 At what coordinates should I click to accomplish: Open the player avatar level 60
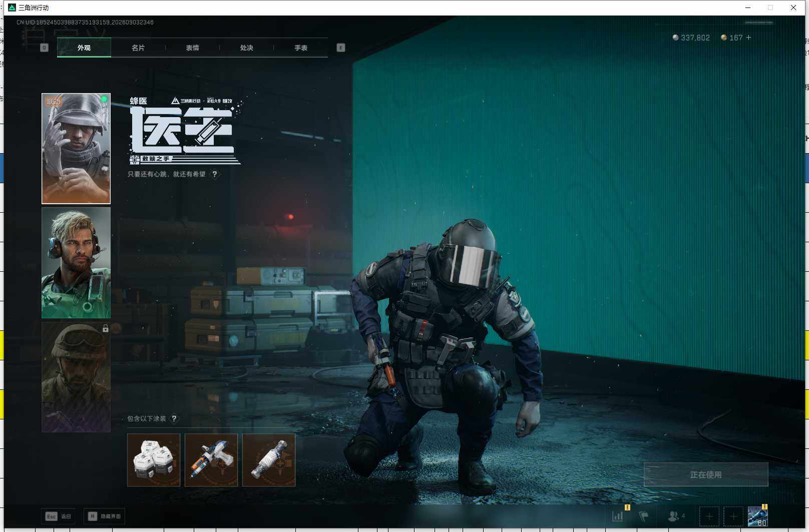coord(758,516)
